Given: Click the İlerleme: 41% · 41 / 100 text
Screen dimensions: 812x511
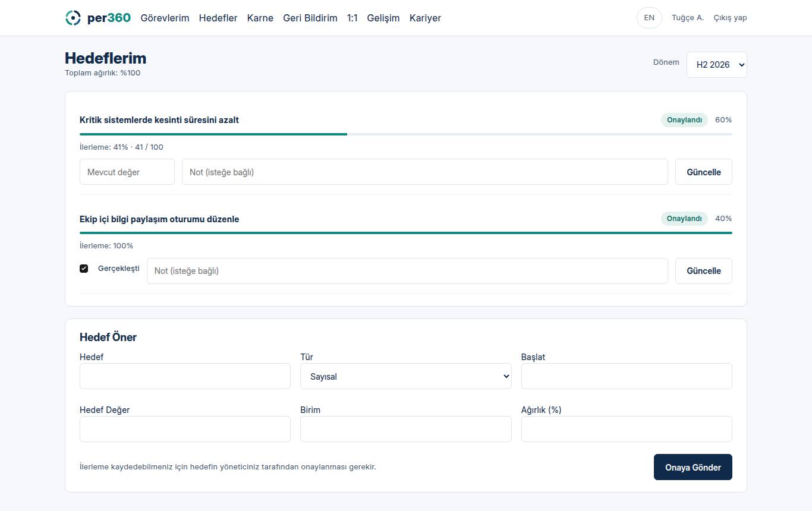Looking at the screenshot, I should [x=121, y=147].
